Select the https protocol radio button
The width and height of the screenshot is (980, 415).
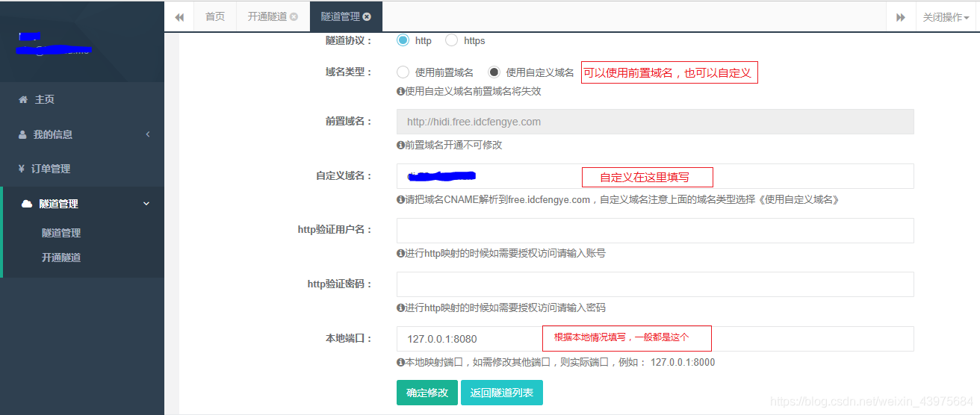(452, 40)
